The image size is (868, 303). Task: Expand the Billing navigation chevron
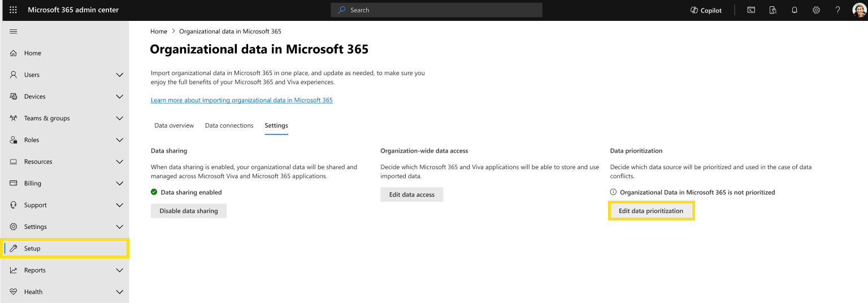click(119, 183)
